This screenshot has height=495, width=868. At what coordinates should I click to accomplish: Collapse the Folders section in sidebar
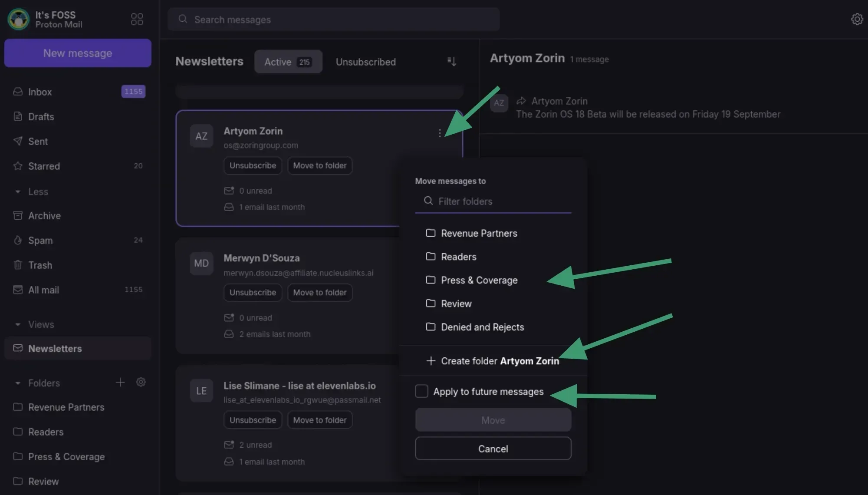18,383
